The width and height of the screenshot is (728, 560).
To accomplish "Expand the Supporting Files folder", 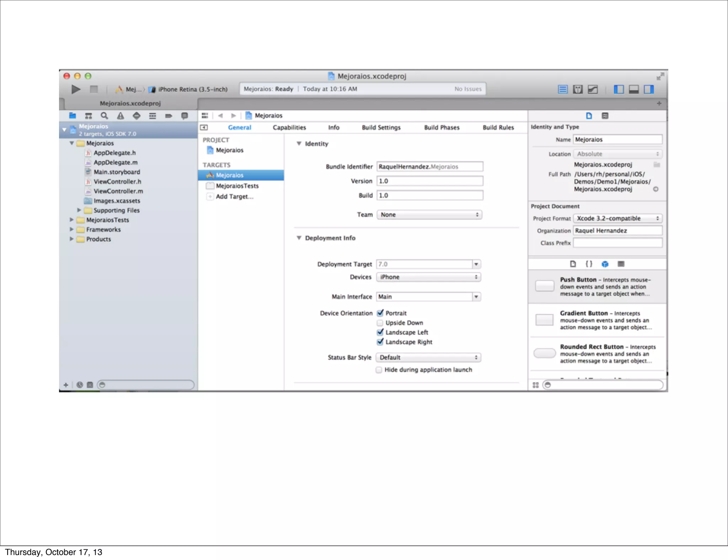I will pyautogui.click(x=79, y=210).
